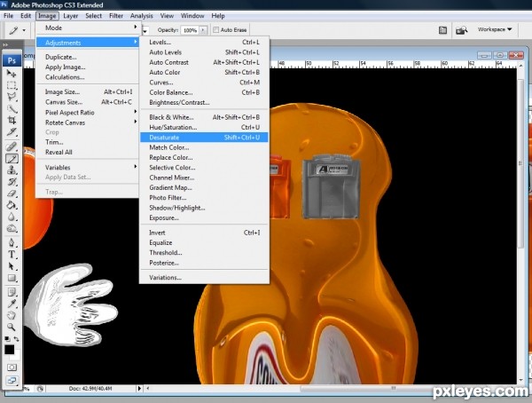Image resolution: width=532 pixels, height=403 pixels.
Task: Select the Polygonal Lasso tool
Action: pyautogui.click(x=12, y=97)
